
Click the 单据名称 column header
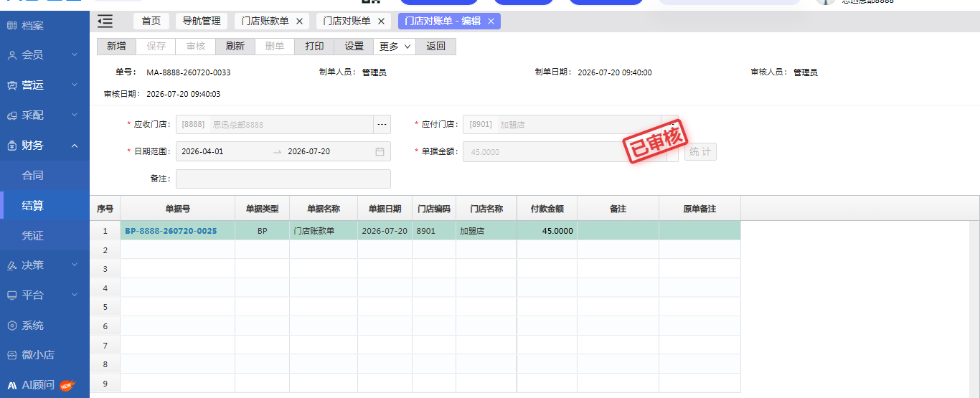point(324,209)
